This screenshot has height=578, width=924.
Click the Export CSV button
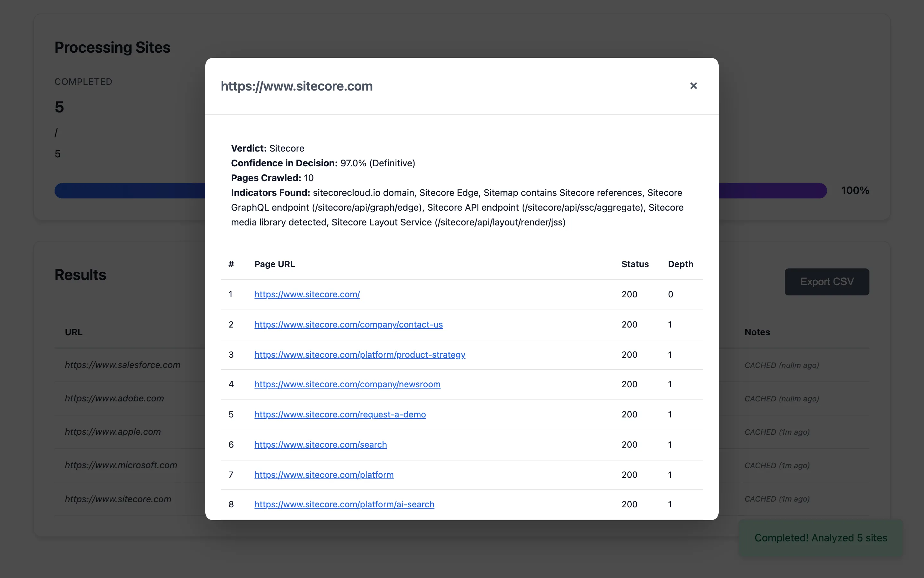827,282
